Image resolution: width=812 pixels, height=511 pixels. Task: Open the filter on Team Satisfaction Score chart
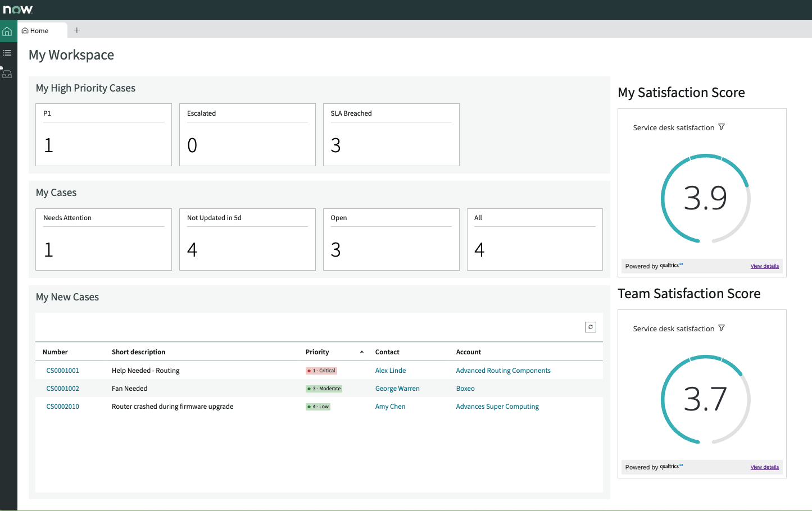click(722, 328)
